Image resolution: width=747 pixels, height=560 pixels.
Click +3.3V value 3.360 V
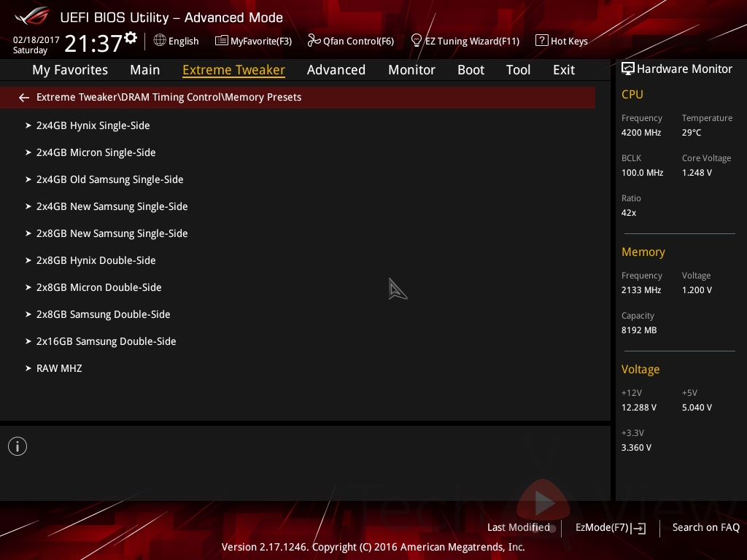click(636, 448)
